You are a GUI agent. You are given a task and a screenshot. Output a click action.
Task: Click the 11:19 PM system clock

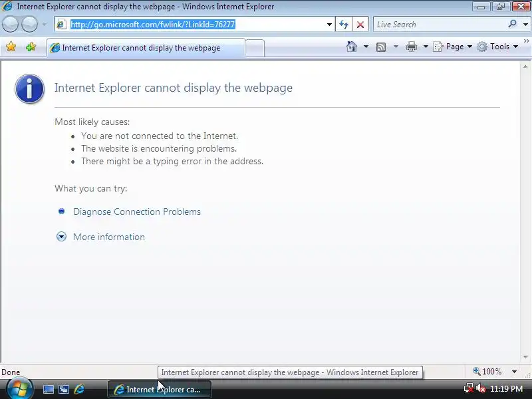506,388
